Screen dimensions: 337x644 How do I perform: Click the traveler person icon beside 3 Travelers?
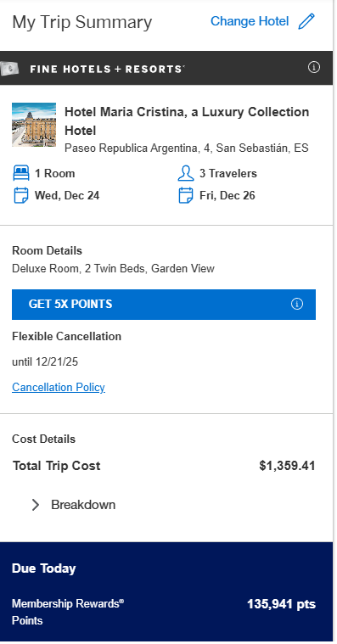(186, 173)
